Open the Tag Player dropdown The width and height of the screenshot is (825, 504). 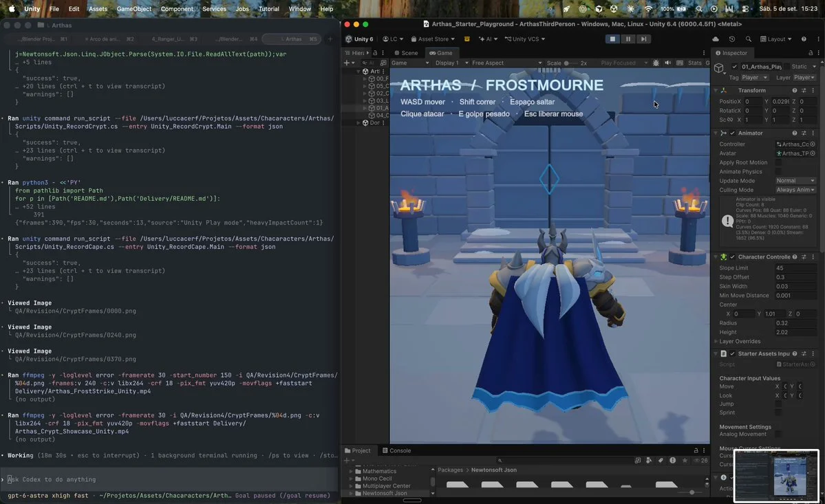pyautogui.click(x=755, y=77)
